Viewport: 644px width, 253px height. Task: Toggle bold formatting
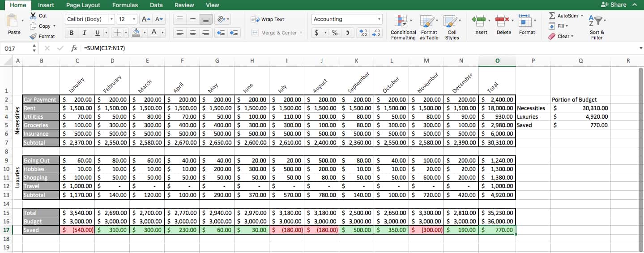72,33
